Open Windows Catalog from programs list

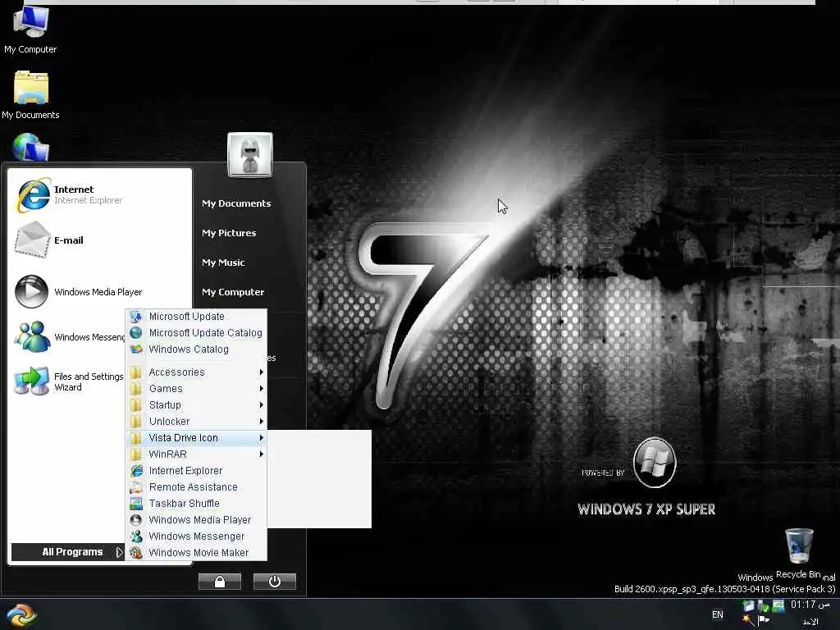coord(197,349)
